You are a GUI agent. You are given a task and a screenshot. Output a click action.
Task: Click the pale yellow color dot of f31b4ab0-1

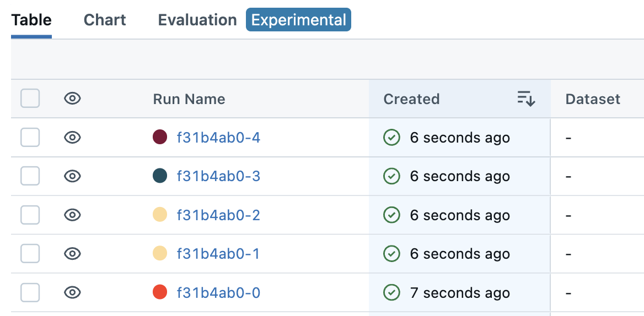160,253
